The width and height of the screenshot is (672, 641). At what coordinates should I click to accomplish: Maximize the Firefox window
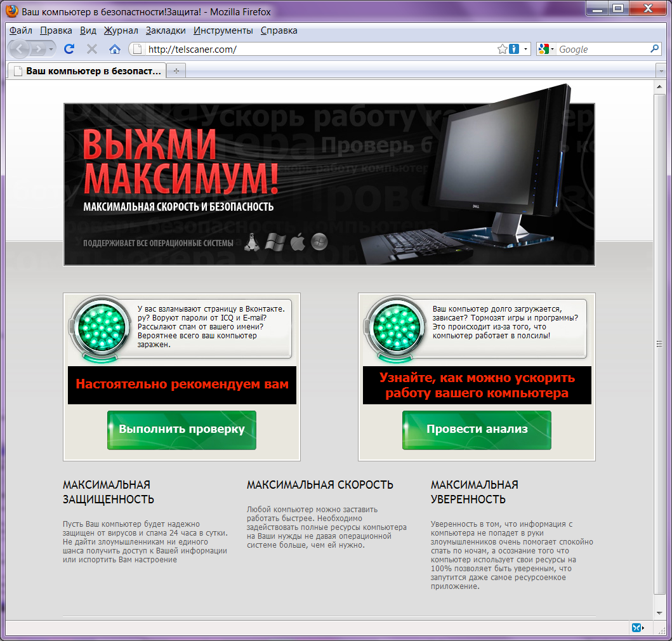(x=618, y=9)
